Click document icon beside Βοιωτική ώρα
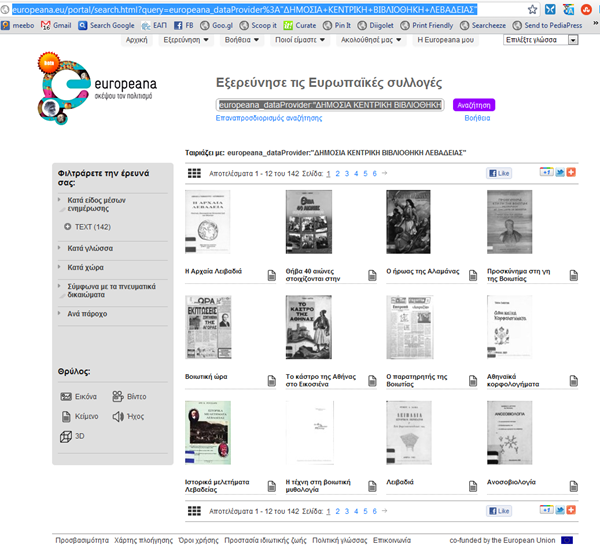This screenshot has width=600, height=548. (271, 381)
